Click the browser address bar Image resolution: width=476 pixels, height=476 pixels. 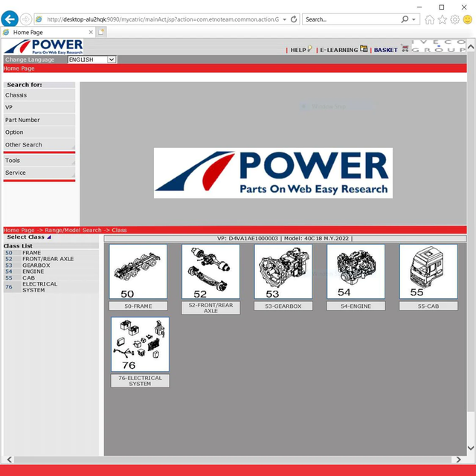click(162, 19)
